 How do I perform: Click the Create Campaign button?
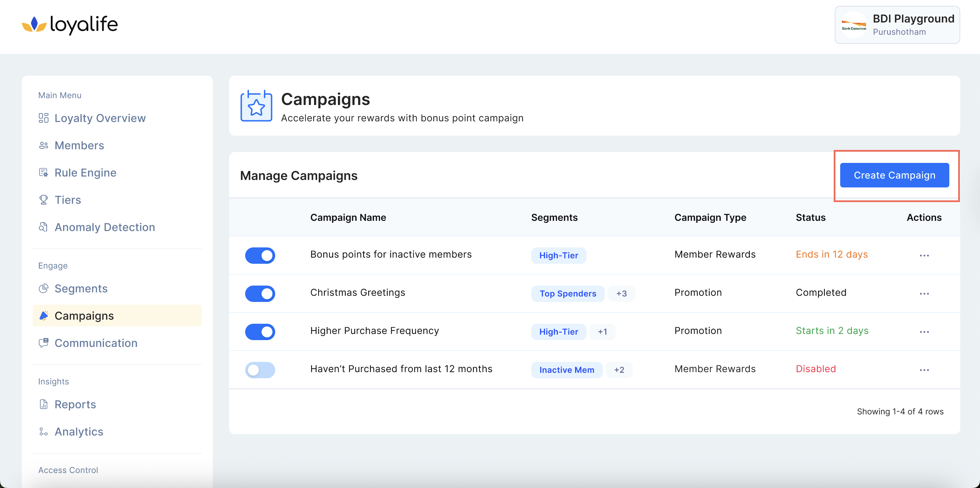point(894,175)
